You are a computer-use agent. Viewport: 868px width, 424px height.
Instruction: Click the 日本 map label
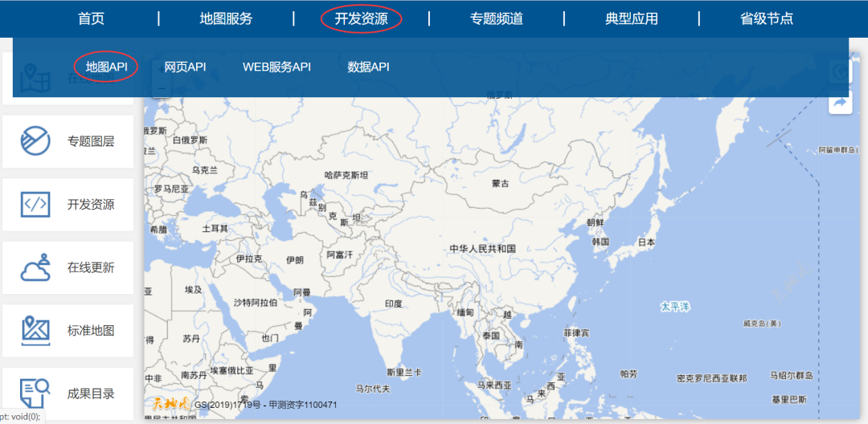[646, 243]
